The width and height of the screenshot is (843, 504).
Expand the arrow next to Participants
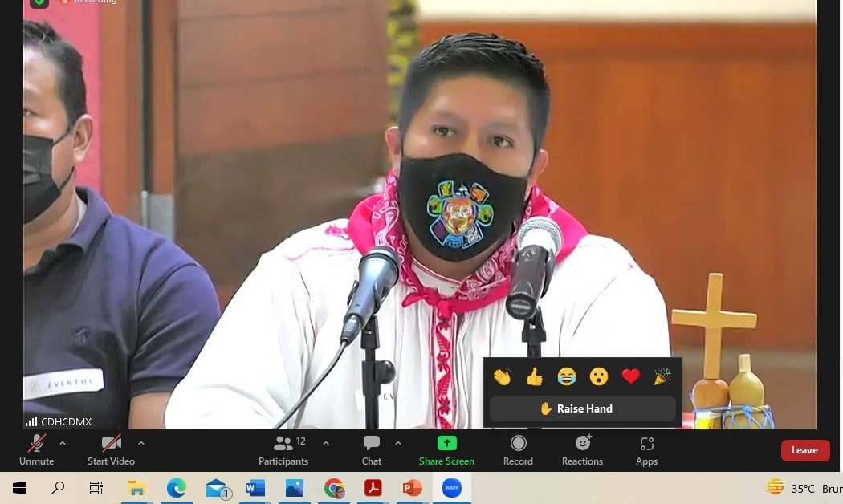(x=326, y=443)
